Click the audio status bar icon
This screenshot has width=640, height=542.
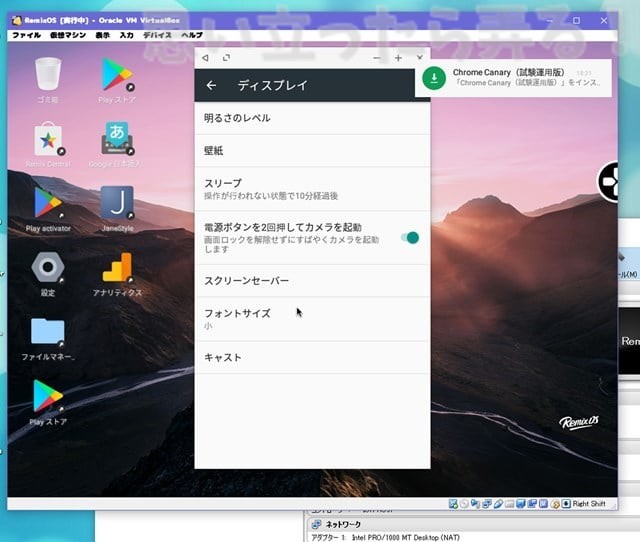click(x=475, y=504)
